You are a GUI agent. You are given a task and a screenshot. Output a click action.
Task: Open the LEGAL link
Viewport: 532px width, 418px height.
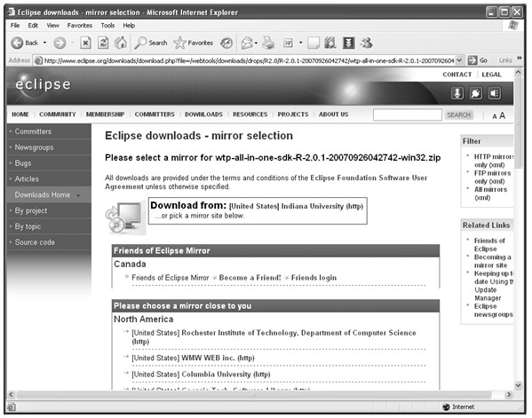coord(491,75)
